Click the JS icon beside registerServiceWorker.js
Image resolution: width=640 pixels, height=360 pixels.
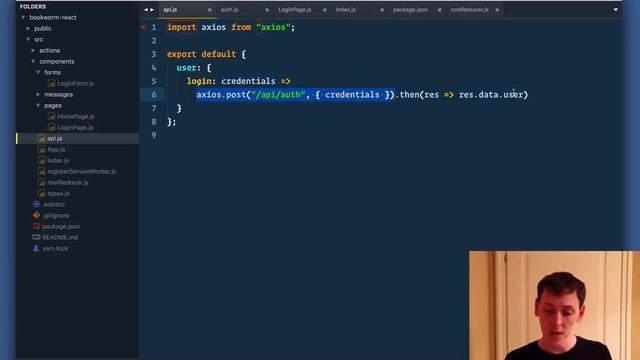[42, 171]
